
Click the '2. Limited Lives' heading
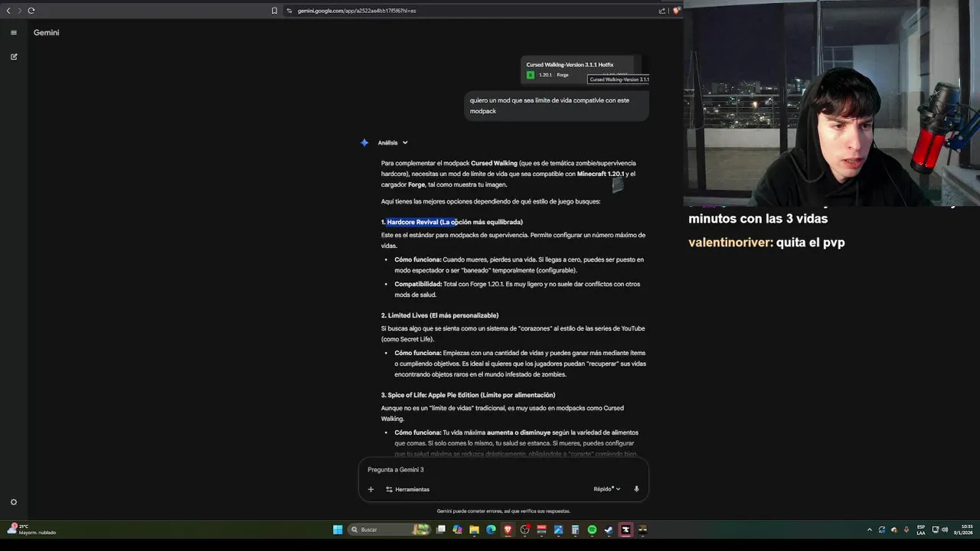pos(439,315)
